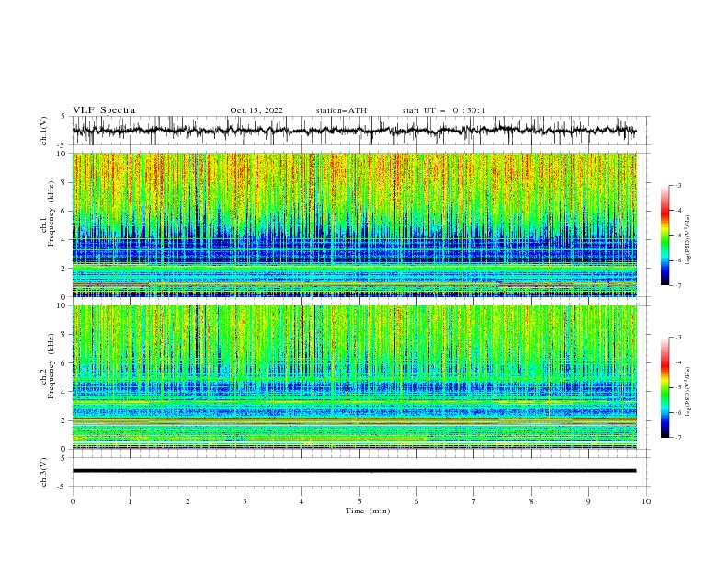Click the ch.3(V) axis tick label "-5"
Screen dimensions: 728x563
point(63,487)
